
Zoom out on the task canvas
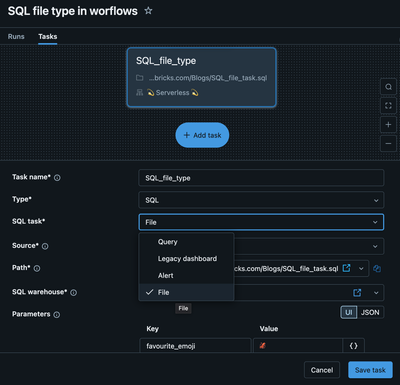coord(388,144)
